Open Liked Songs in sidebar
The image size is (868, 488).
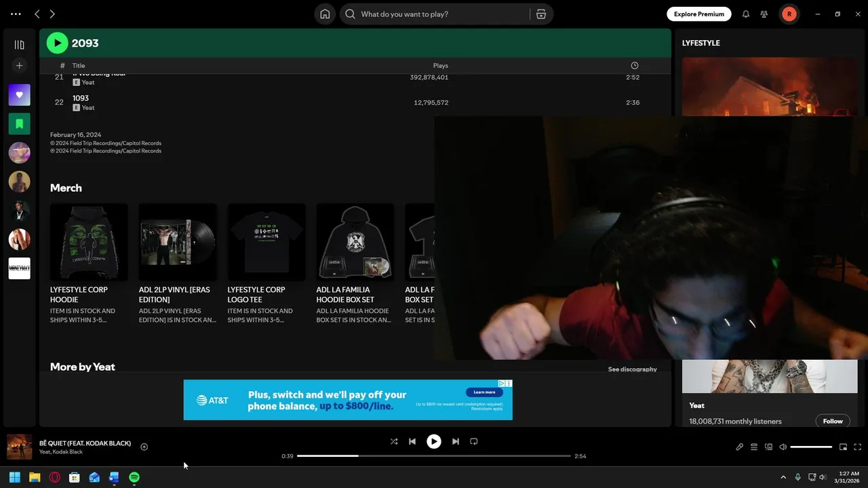pyautogui.click(x=19, y=95)
